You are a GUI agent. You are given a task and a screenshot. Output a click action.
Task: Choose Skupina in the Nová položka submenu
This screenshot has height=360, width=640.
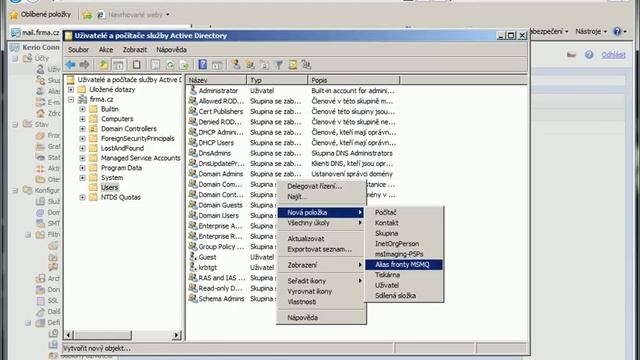(x=403, y=233)
